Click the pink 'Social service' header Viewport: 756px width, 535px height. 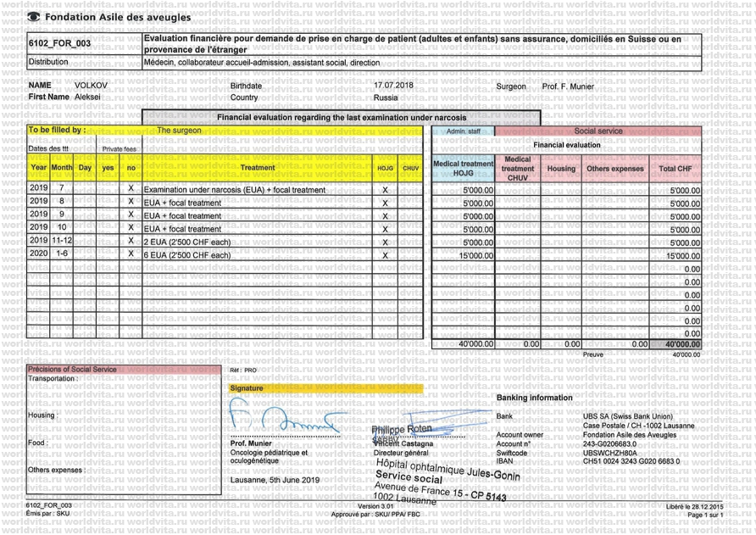click(x=598, y=131)
